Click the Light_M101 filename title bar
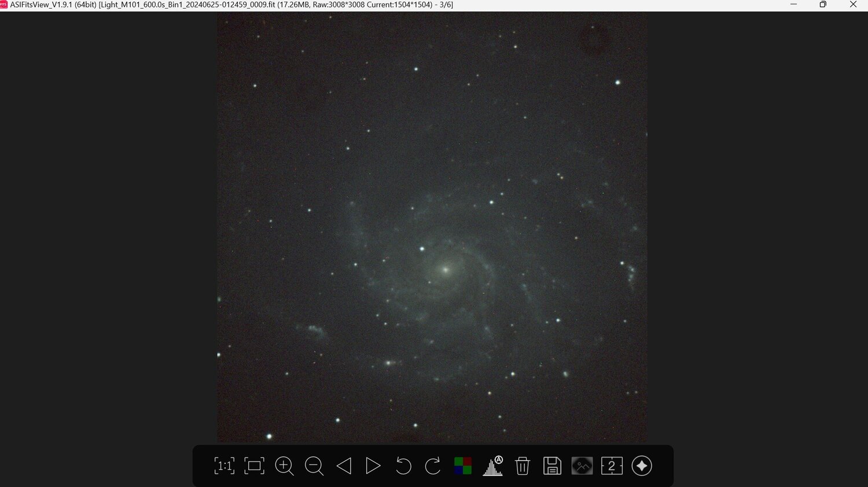 pos(231,5)
